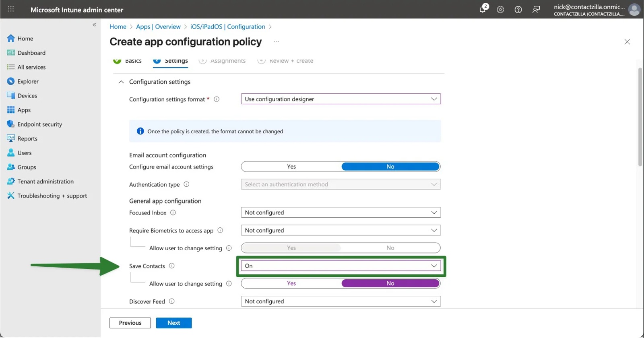The width and height of the screenshot is (644, 338).
Task: Click the Reports icon in sidebar
Action: pos(11,138)
